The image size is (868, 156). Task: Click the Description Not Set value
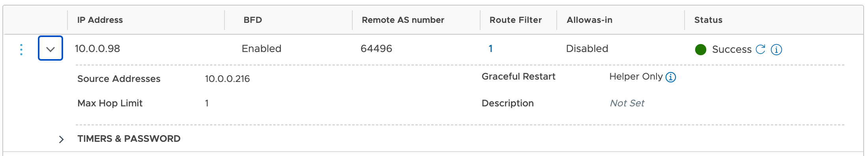[627, 103]
